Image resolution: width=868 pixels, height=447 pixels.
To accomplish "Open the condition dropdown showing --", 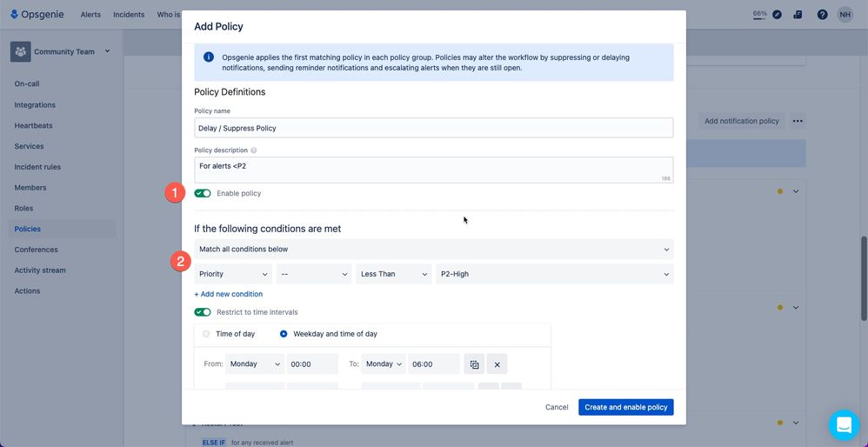I will point(314,274).
